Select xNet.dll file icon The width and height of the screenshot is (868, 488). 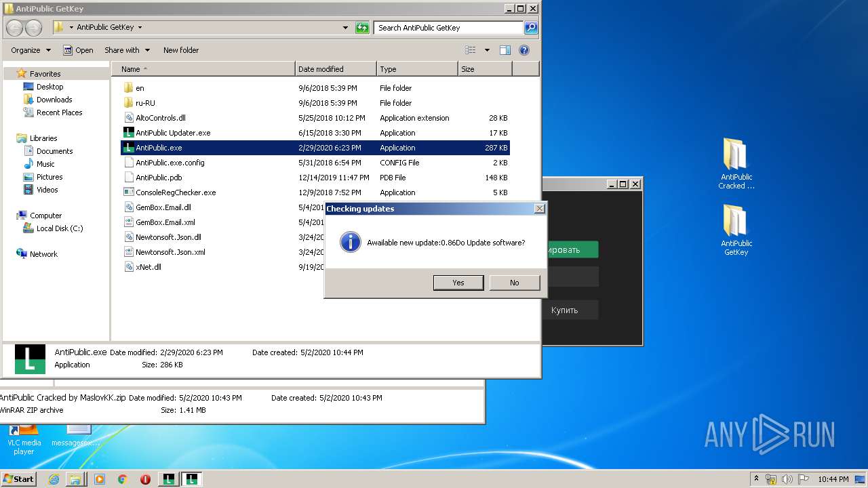click(129, 267)
